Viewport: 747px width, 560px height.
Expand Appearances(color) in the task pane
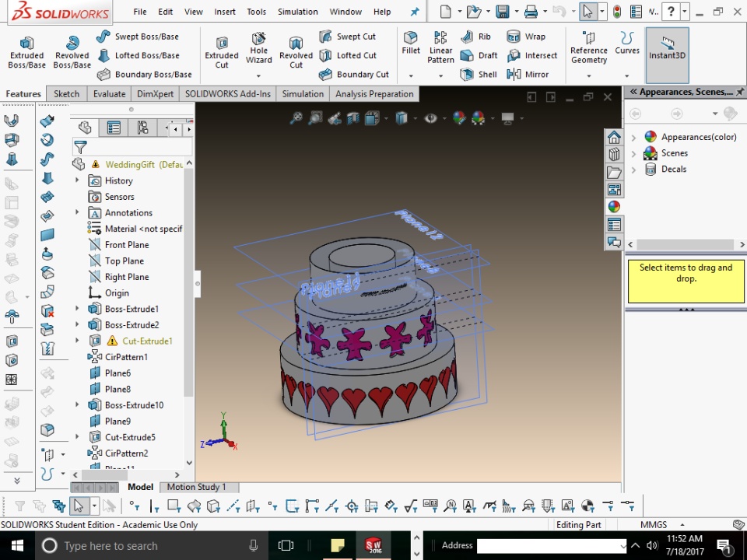click(x=633, y=137)
